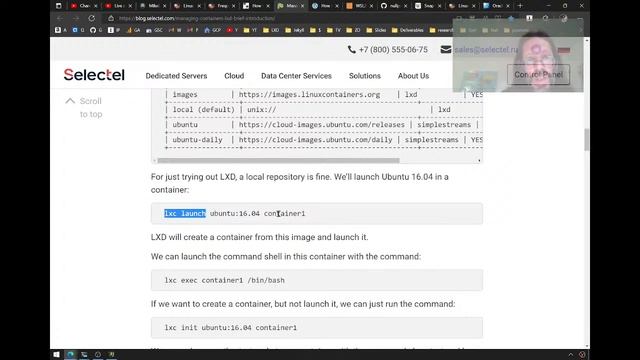Open the 'A' bookmark
The width and height of the screenshot is (640, 360).
pyautogui.click(x=61, y=30)
